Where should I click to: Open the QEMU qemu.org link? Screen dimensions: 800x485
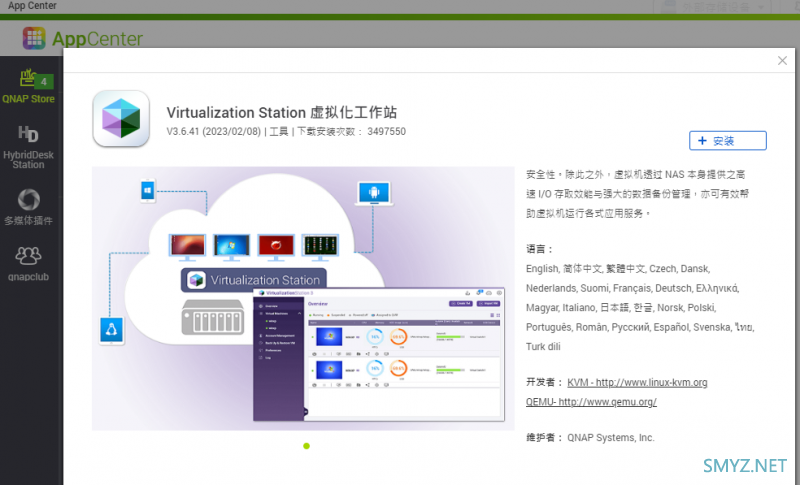coord(591,401)
